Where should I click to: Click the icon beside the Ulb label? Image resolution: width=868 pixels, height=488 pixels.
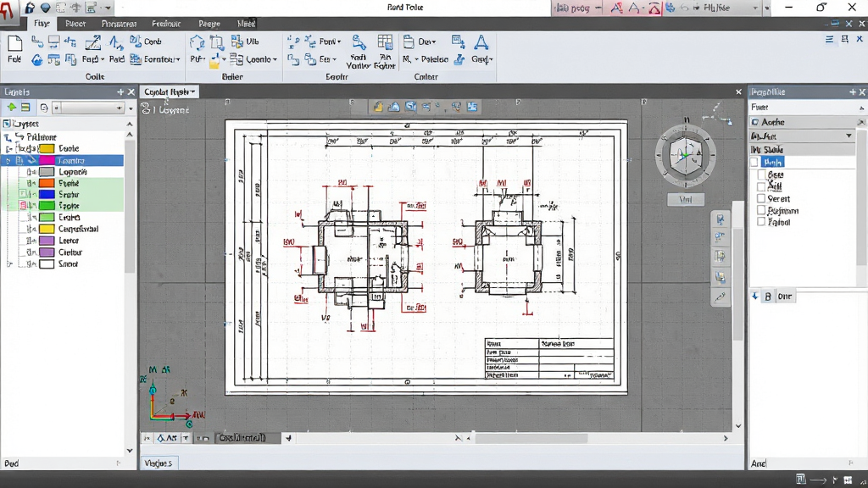coord(237,42)
